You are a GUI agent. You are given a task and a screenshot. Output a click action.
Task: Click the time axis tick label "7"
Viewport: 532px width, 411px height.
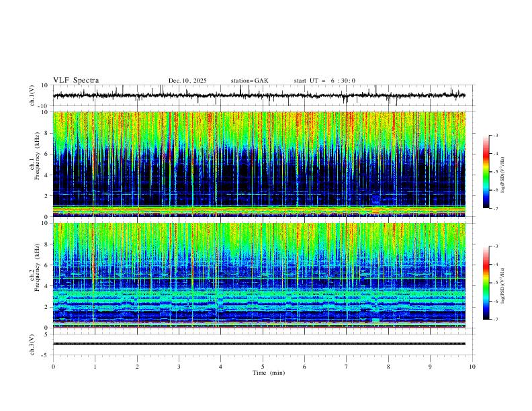click(347, 367)
